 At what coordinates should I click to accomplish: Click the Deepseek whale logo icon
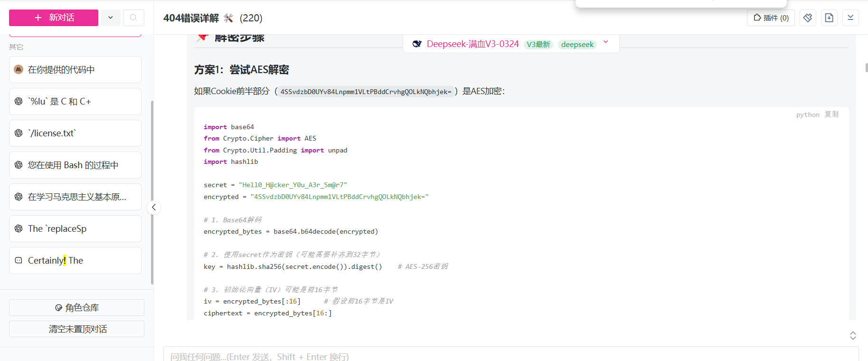(417, 44)
